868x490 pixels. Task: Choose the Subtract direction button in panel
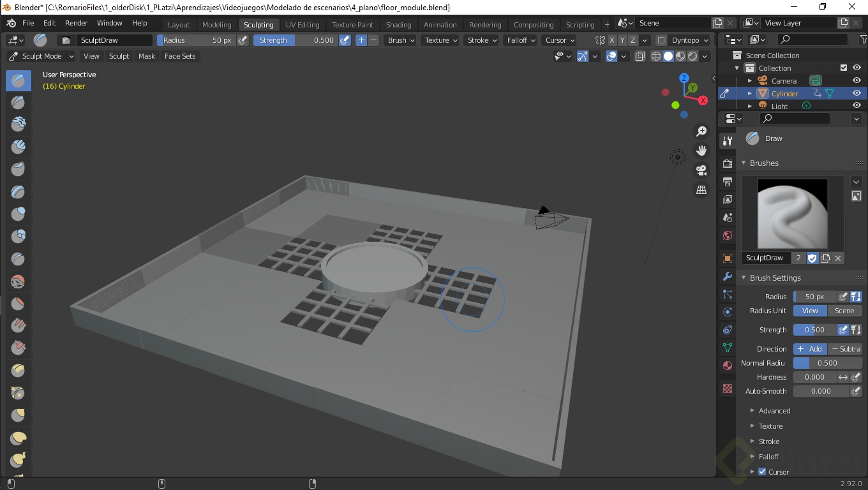click(845, 349)
